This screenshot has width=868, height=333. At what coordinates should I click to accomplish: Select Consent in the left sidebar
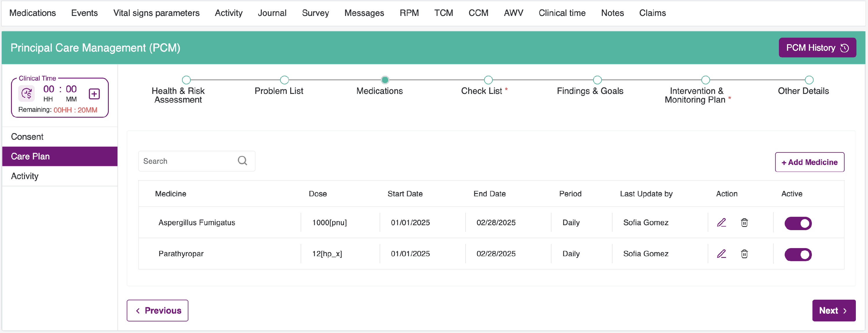27,137
